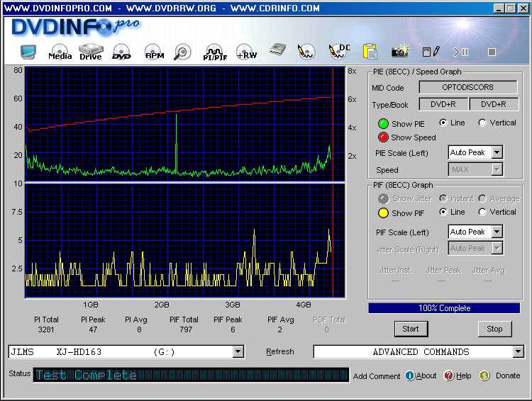
Task: Click the MID Code OPTODISCOR8 field
Action: coord(468,87)
